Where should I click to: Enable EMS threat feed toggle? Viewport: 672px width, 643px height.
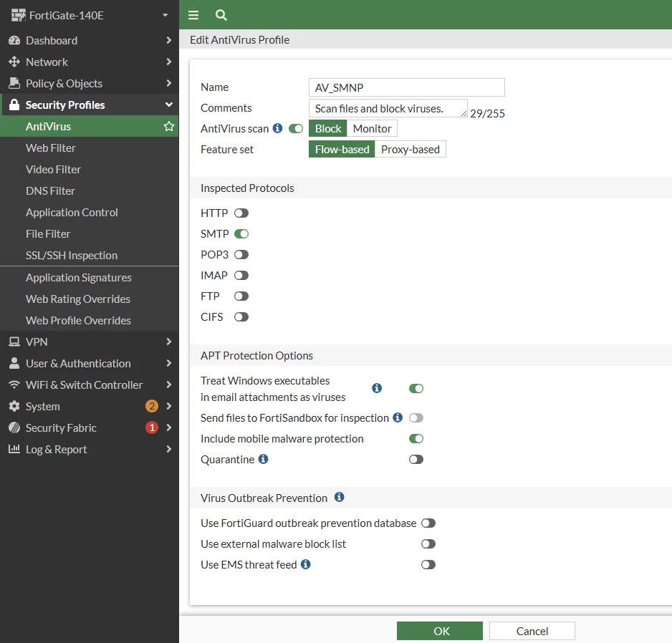pos(428,565)
